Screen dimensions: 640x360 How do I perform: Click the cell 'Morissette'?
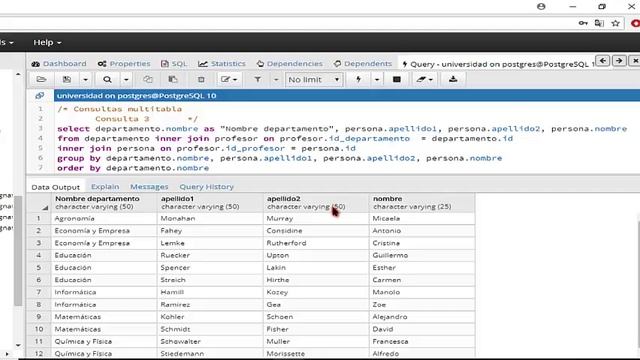(x=316, y=353)
